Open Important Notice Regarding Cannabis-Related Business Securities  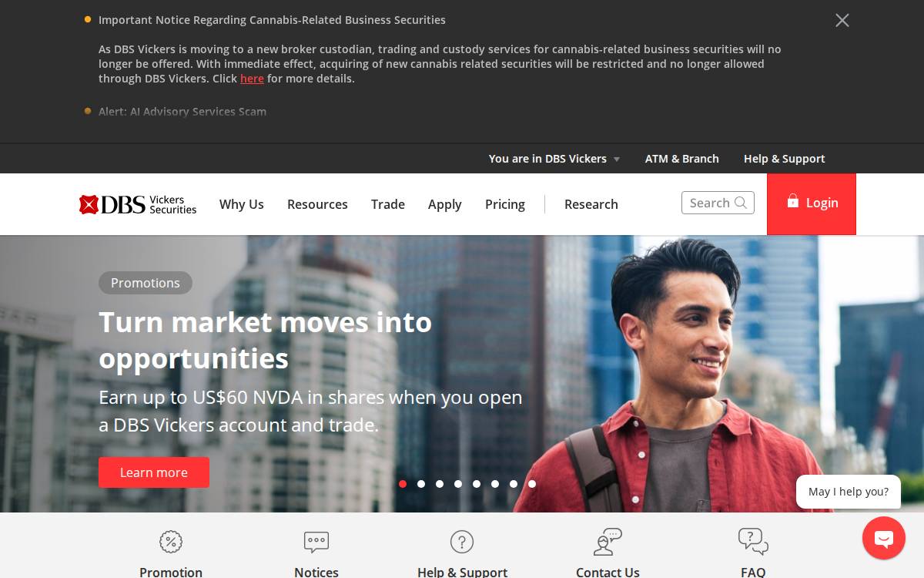(272, 20)
